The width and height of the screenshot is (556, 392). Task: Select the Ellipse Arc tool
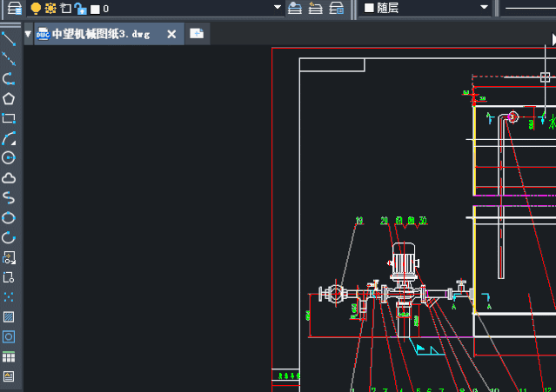tap(9, 237)
